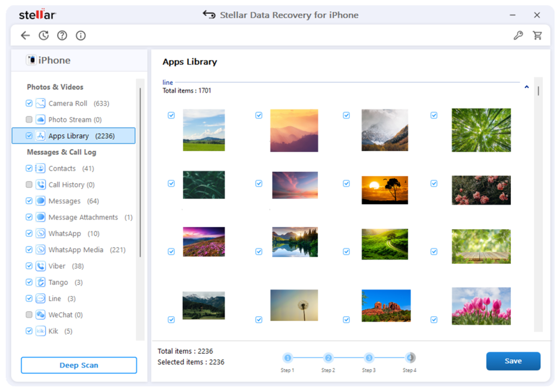
Task: Click the Save button
Action: 513,361
